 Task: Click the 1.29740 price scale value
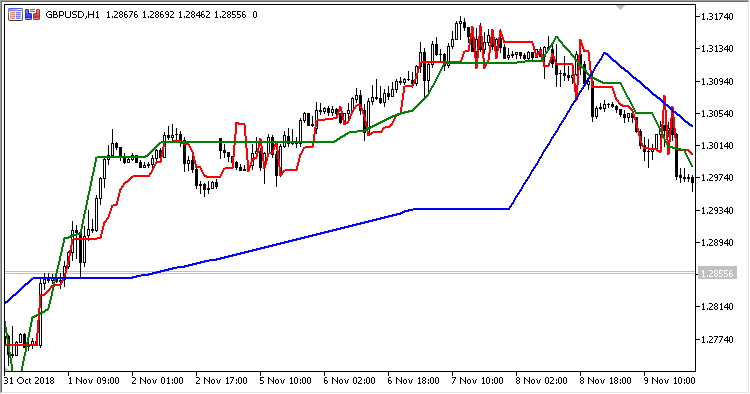pos(717,177)
